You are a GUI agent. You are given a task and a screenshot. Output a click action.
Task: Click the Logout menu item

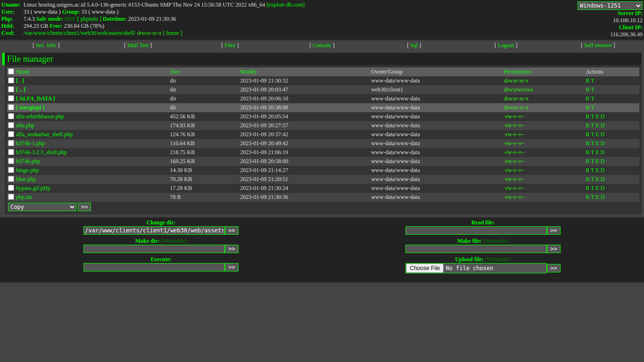[x=506, y=45]
